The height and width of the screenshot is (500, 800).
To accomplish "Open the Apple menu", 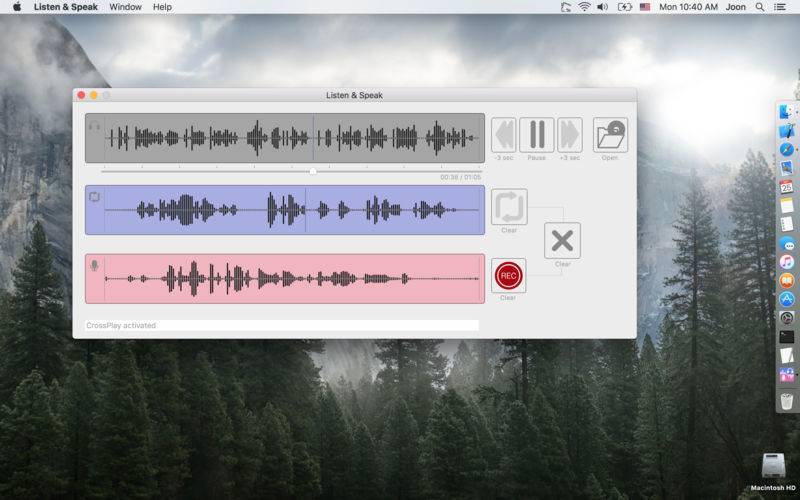I will click(x=17, y=7).
